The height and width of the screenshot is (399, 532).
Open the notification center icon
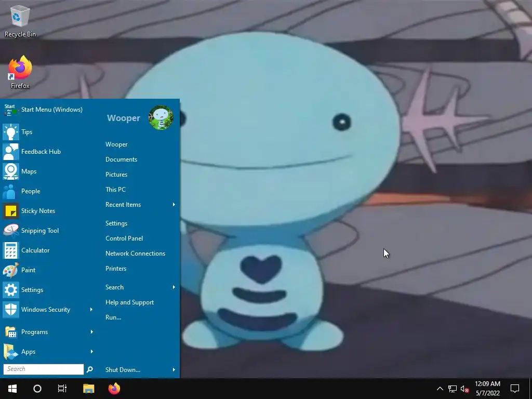tap(515, 389)
